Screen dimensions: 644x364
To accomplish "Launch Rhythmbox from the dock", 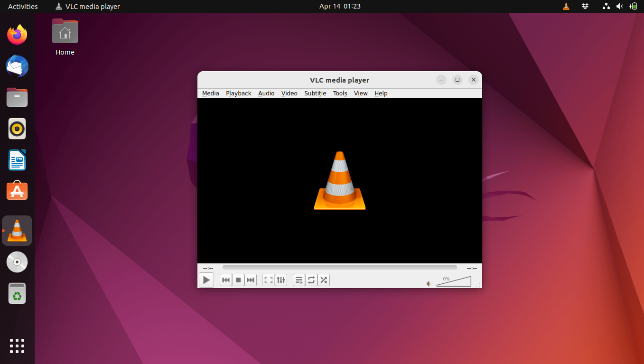I will (x=17, y=129).
